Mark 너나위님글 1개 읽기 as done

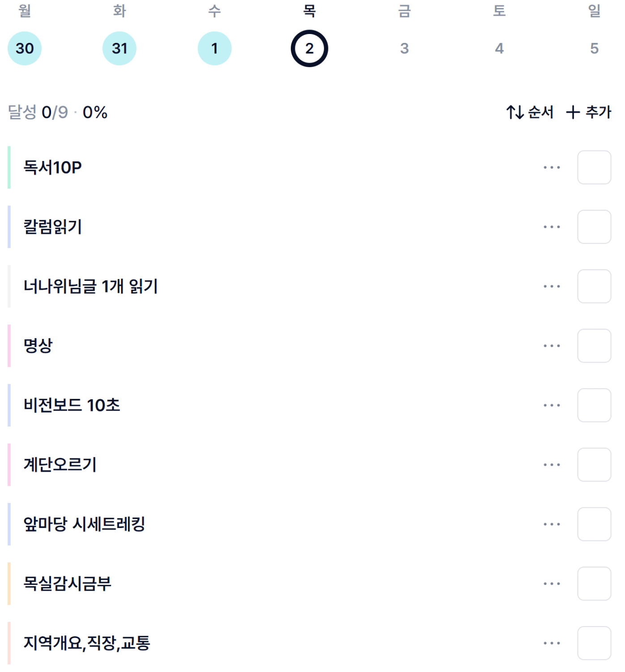[x=594, y=287]
